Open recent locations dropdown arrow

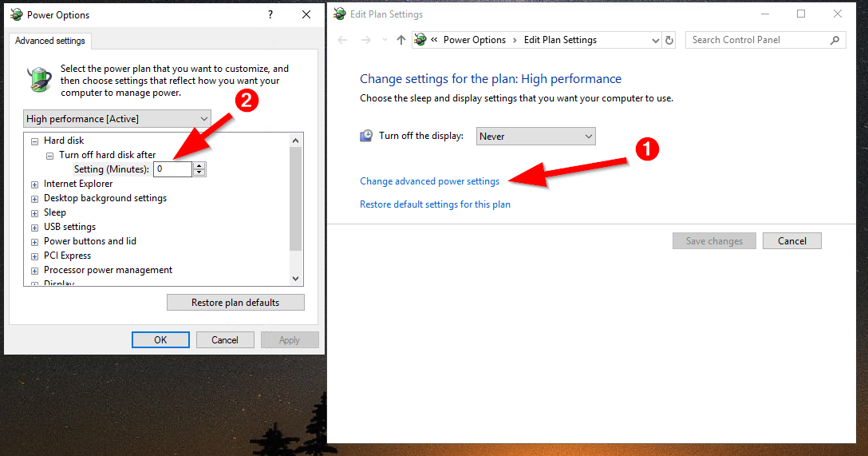pyautogui.click(x=384, y=40)
